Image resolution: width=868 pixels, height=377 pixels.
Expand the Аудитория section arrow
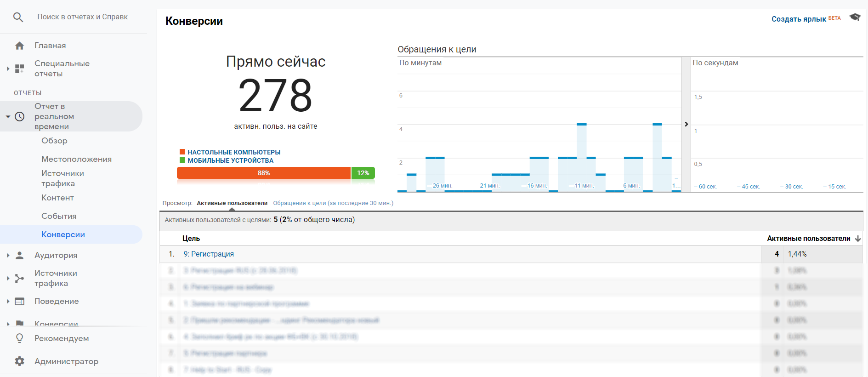pos(8,255)
